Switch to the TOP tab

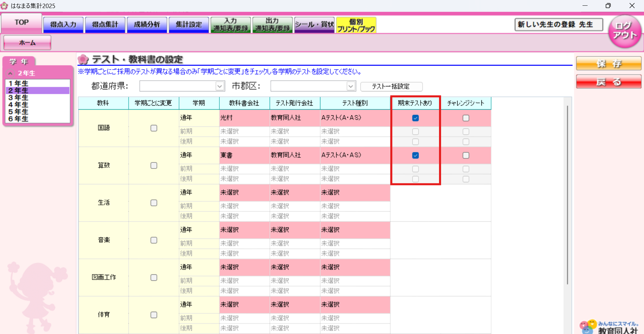(x=21, y=22)
